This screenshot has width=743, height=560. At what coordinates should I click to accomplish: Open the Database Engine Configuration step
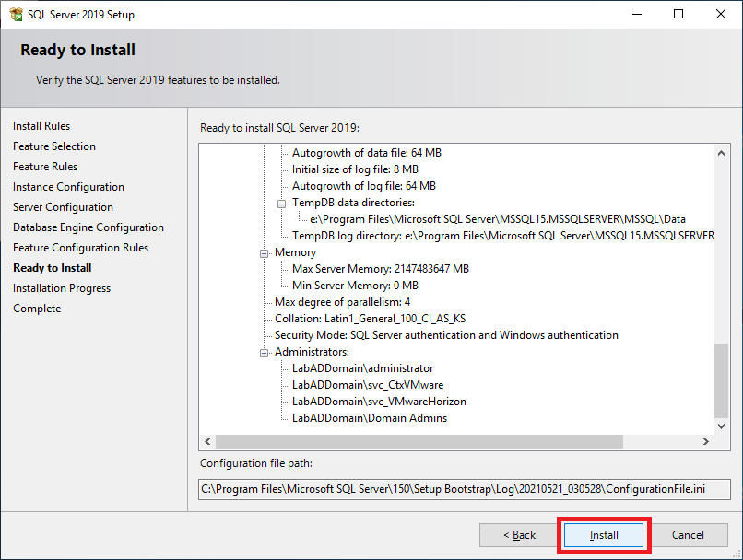88,227
